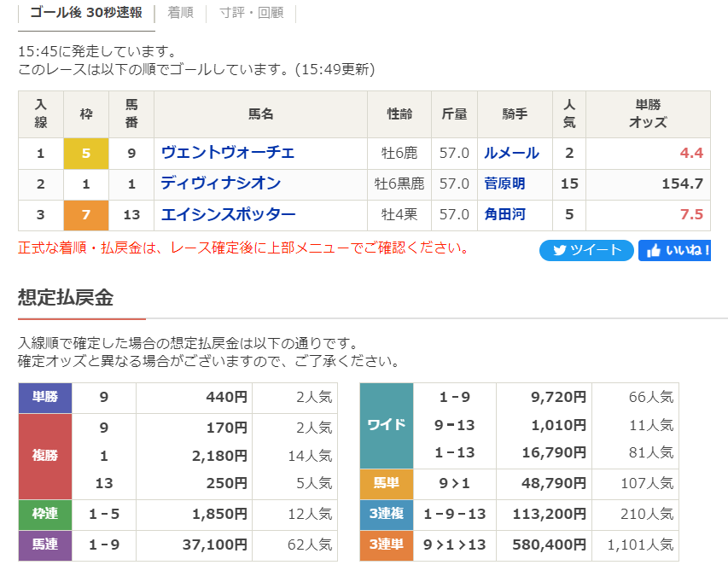Open jockey link ルメール

click(x=511, y=153)
